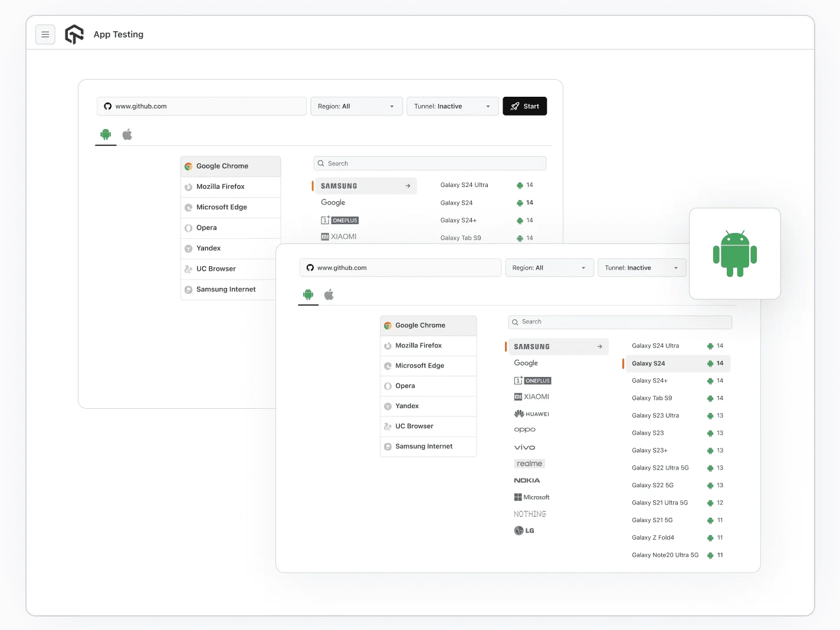The image size is (840, 630).
Task: Switch to Apple tab in front panel
Action: click(329, 295)
